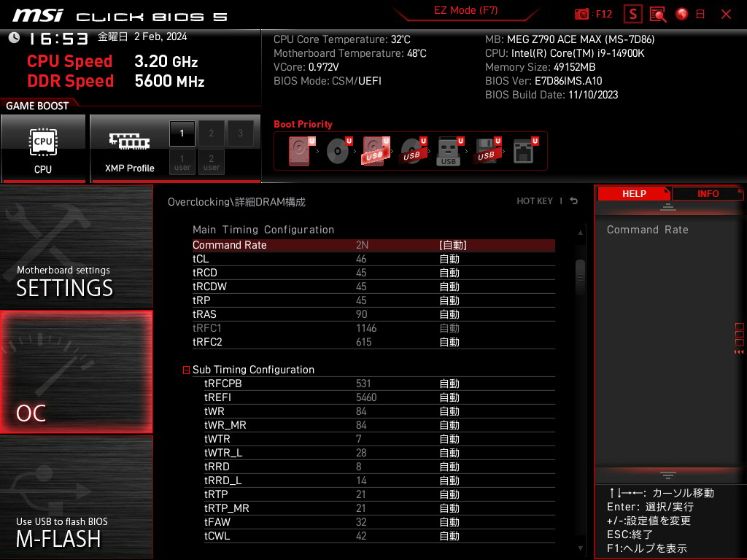
Task: Select the tRRD_L timing row
Action: (379, 481)
